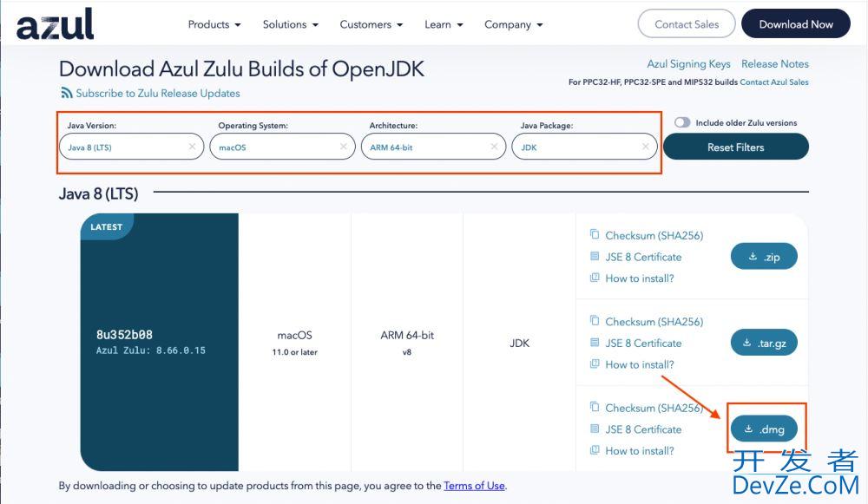
Task: Expand the Customers menu
Action: point(372,24)
